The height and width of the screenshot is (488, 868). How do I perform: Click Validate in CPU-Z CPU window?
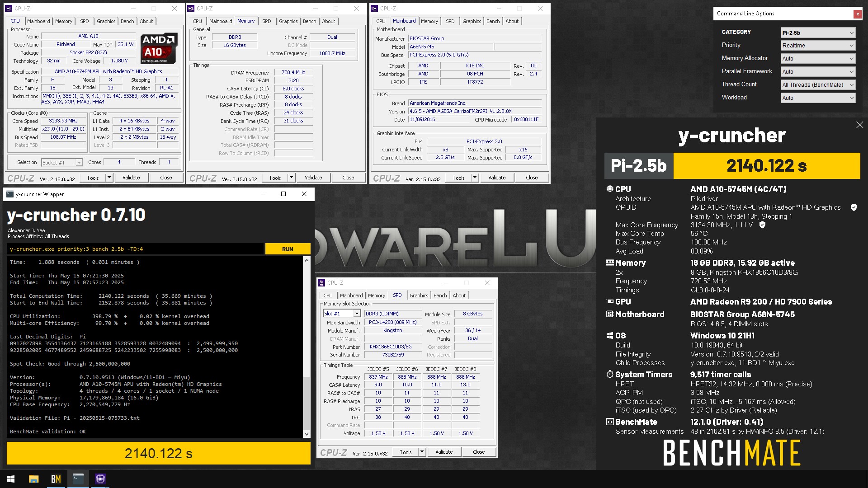tap(131, 178)
